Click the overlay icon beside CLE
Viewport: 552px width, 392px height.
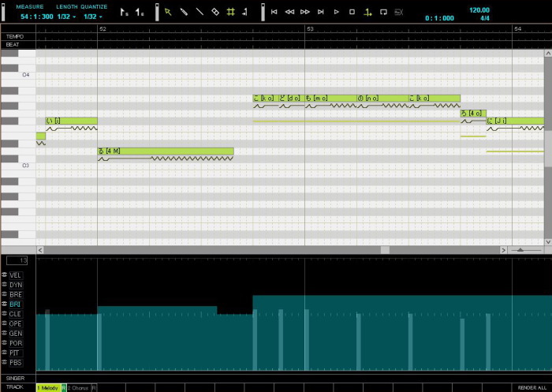4,313
